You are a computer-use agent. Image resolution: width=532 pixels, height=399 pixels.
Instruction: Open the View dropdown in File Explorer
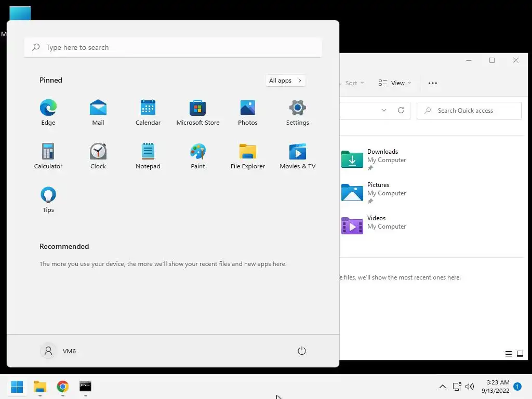[395, 83]
